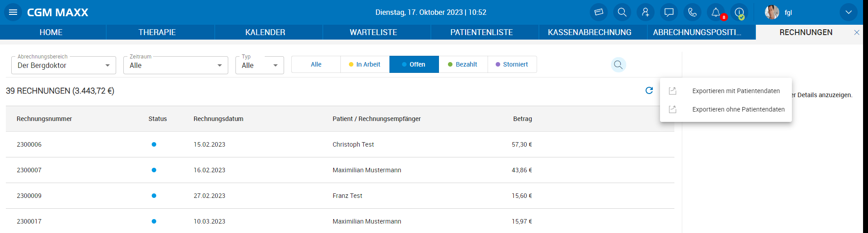Click the info status icon
This screenshot has width=868, height=233.
(739, 12)
